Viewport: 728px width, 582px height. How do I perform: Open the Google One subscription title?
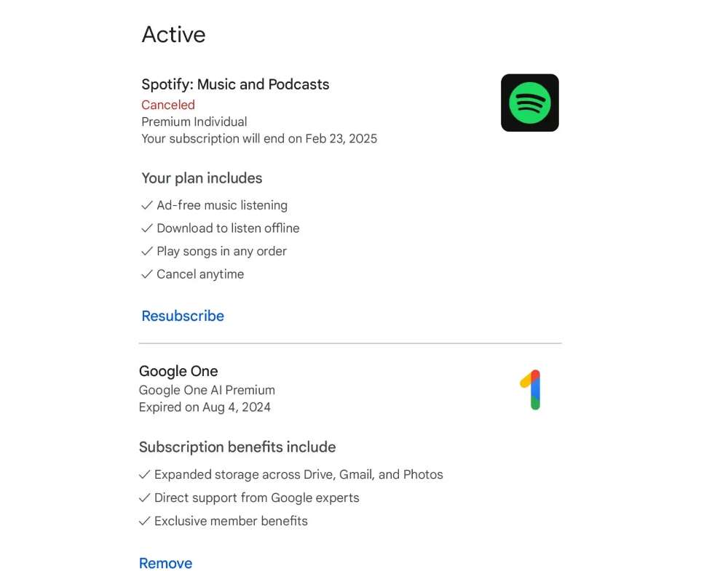pos(178,371)
